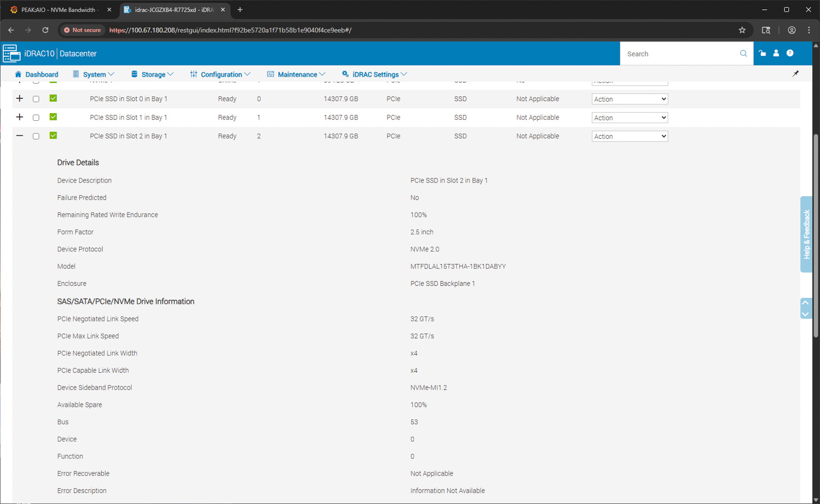The width and height of the screenshot is (820, 504).
Task: Expand details for PCIe SSD in Slot 0
Action: coord(20,98)
